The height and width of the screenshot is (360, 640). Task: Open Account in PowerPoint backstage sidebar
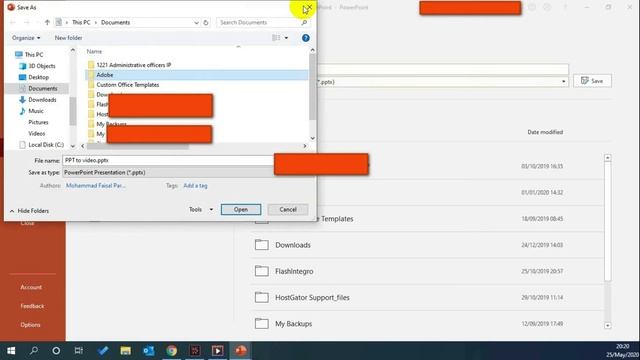pos(31,287)
